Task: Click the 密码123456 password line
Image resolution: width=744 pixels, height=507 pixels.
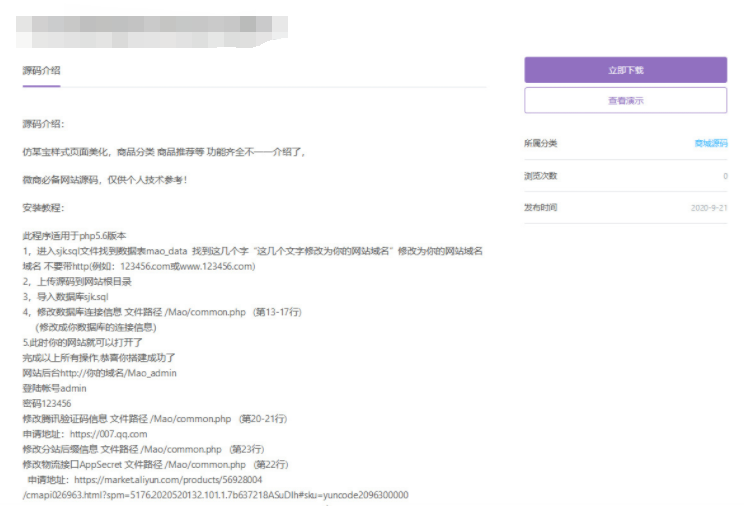Action: (47, 403)
